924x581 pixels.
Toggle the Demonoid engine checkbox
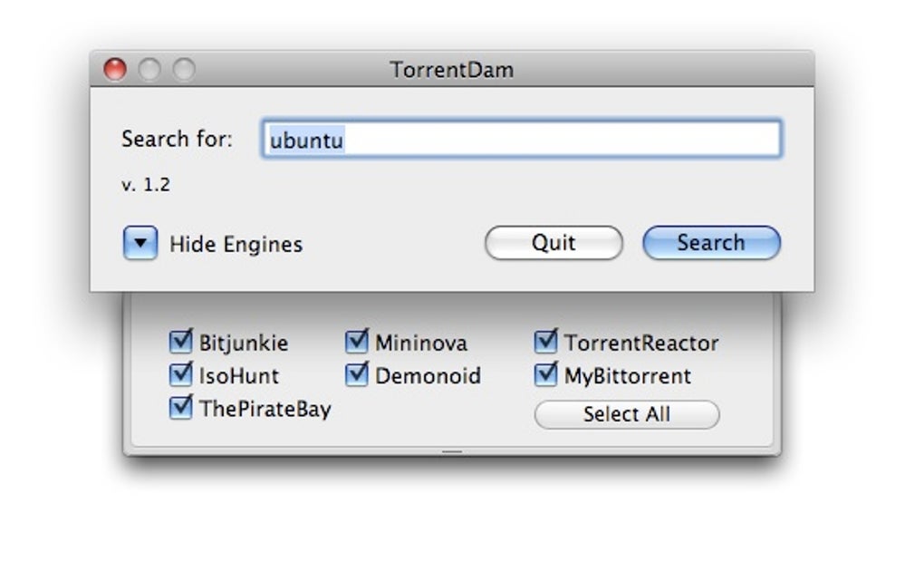coord(357,374)
